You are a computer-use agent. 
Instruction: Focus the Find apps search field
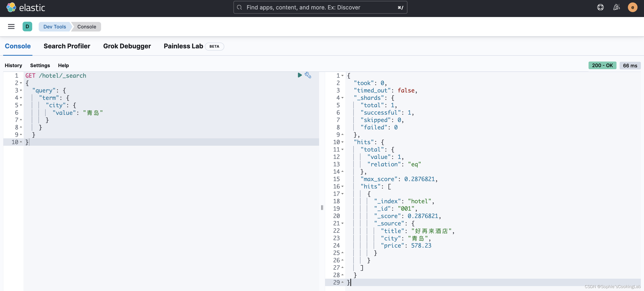click(x=320, y=7)
